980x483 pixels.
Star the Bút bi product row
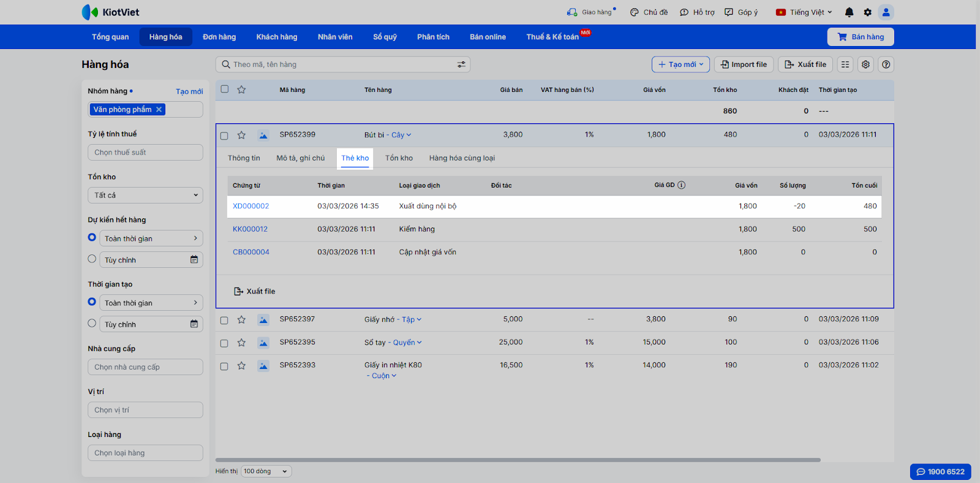241,135
